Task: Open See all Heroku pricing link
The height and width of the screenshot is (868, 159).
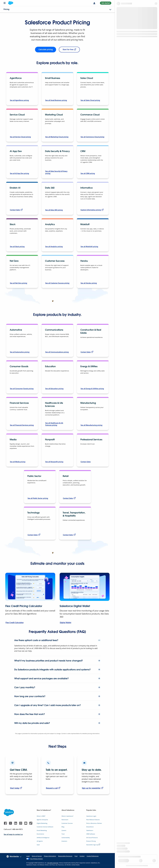Action: [x=88, y=283]
